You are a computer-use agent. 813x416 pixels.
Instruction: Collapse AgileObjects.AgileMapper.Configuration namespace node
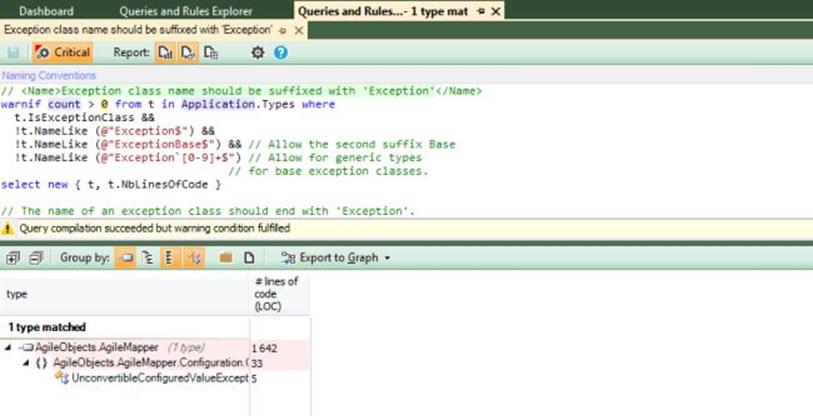pos(25,363)
